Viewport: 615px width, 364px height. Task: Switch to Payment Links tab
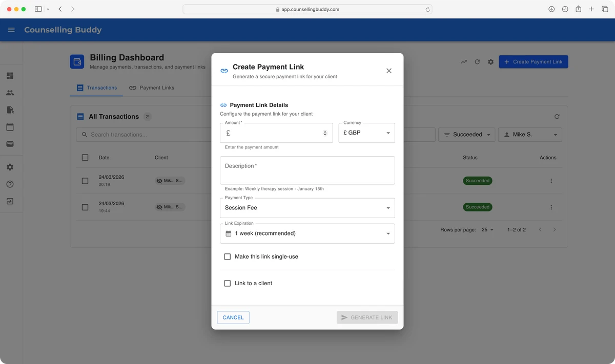pyautogui.click(x=152, y=88)
